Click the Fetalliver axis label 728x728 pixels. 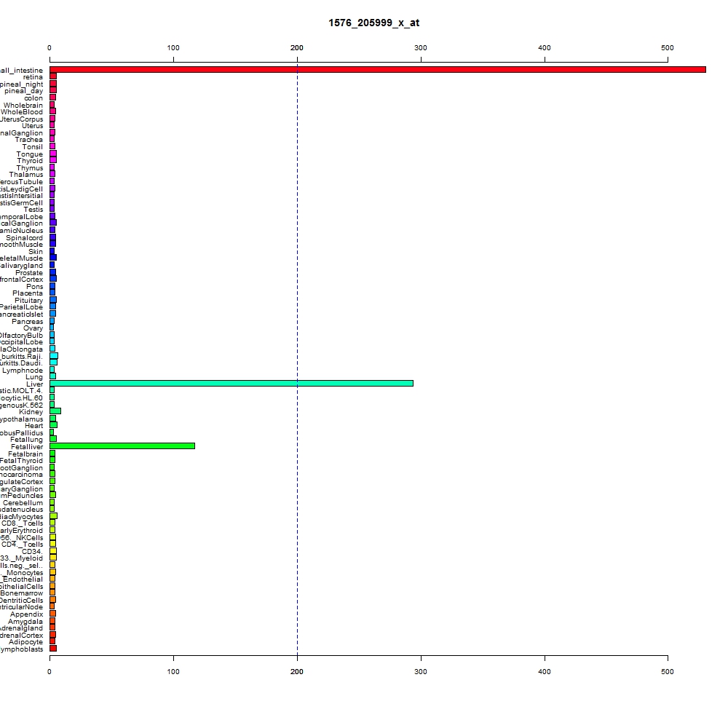[27, 447]
